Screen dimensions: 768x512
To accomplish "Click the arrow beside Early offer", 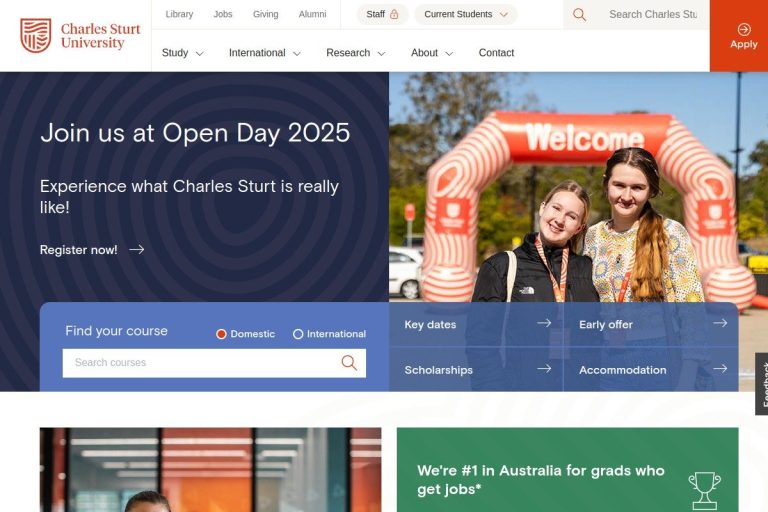I will click(x=720, y=323).
